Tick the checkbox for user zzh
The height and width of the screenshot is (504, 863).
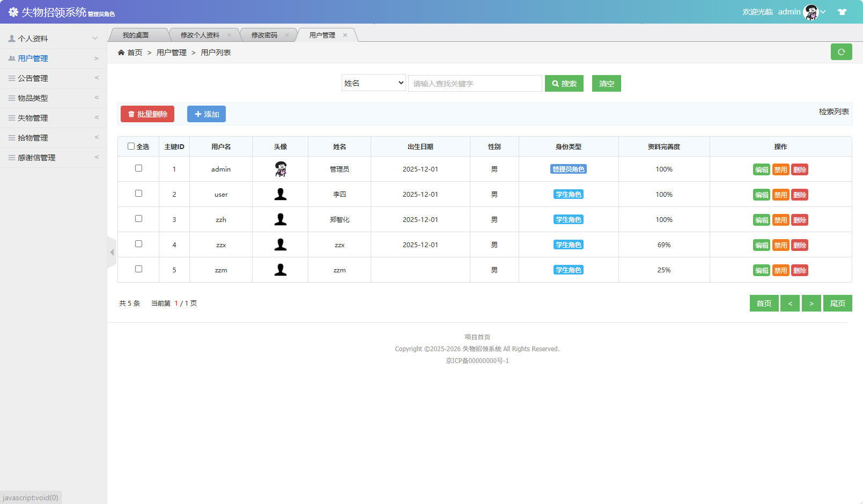(138, 219)
